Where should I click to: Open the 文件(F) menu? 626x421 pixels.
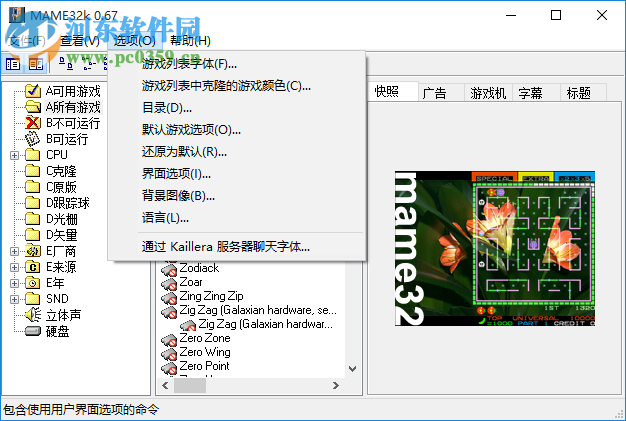[x=27, y=40]
